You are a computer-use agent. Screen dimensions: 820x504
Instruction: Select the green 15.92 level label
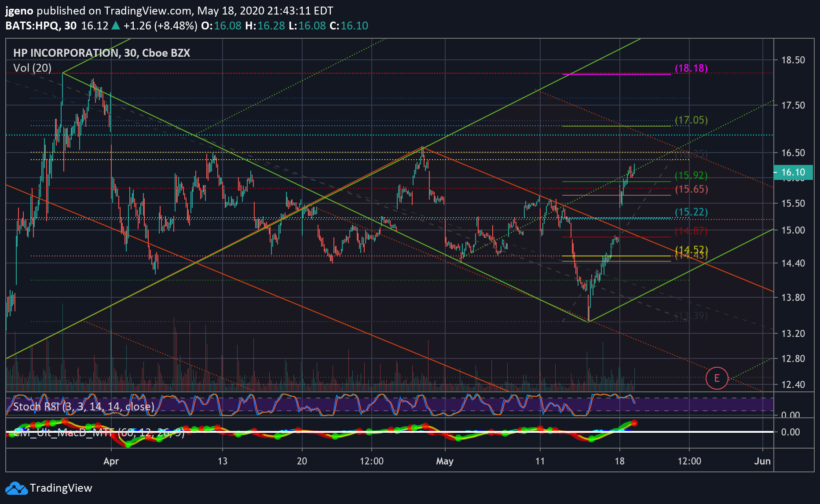(x=691, y=175)
